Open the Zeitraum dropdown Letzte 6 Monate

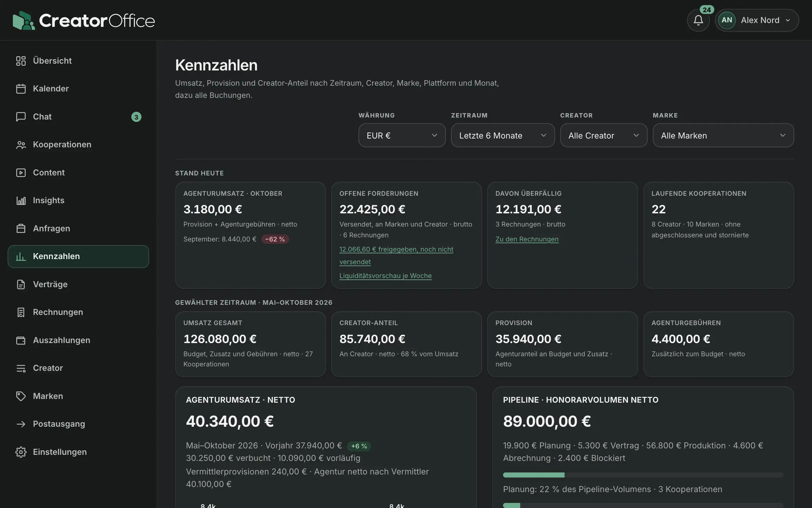(503, 135)
